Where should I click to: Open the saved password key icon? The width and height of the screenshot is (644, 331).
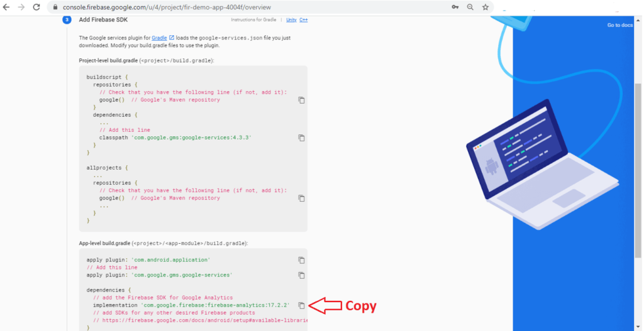[x=455, y=7]
